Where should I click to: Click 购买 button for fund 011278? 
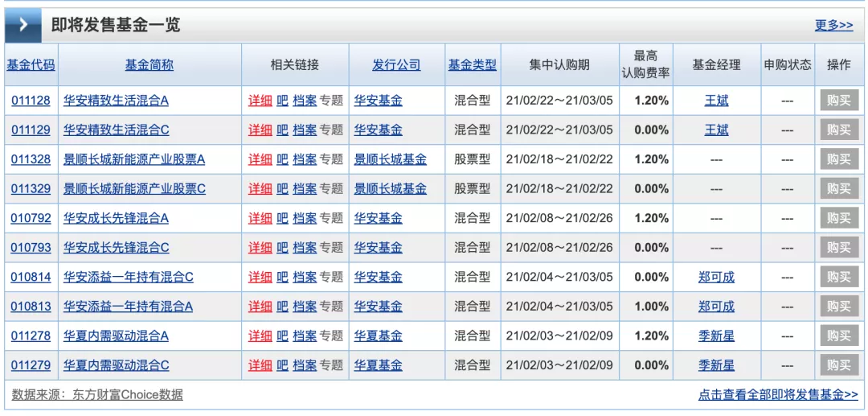tap(839, 336)
